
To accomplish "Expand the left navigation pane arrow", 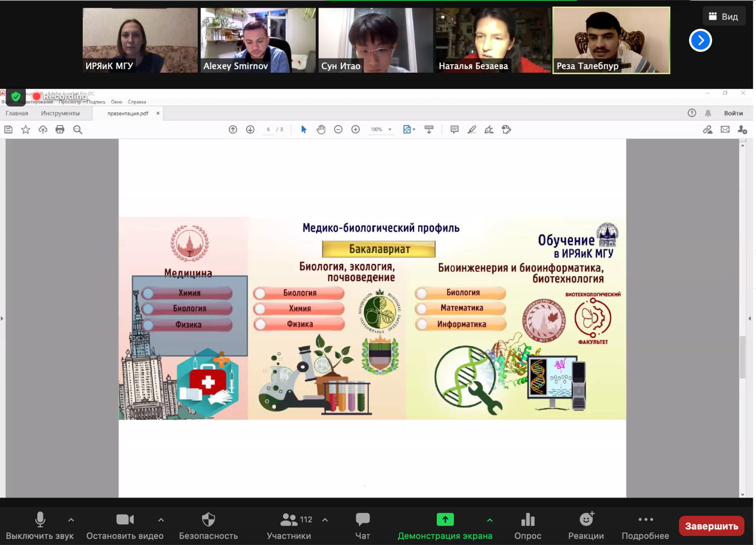I will [x=2, y=318].
